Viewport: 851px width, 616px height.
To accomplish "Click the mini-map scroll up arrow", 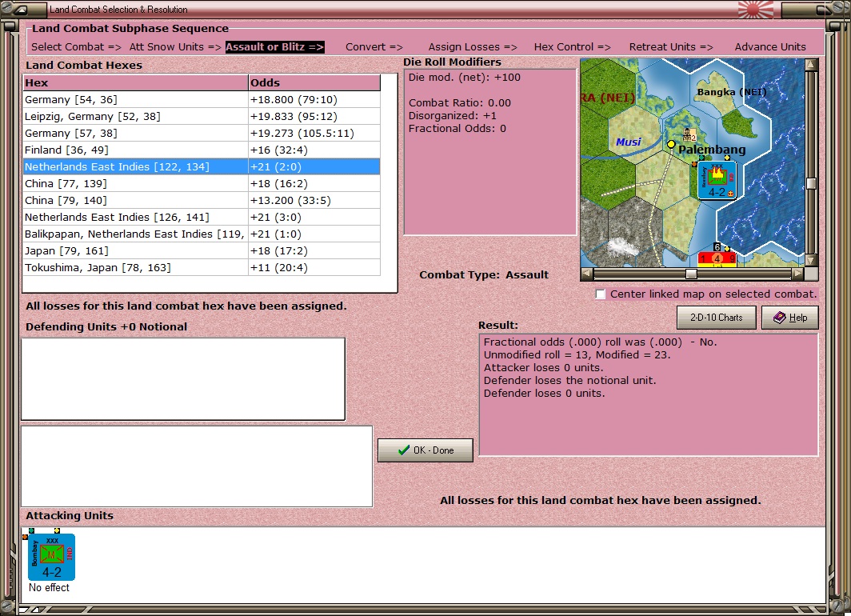I will [811, 65].
